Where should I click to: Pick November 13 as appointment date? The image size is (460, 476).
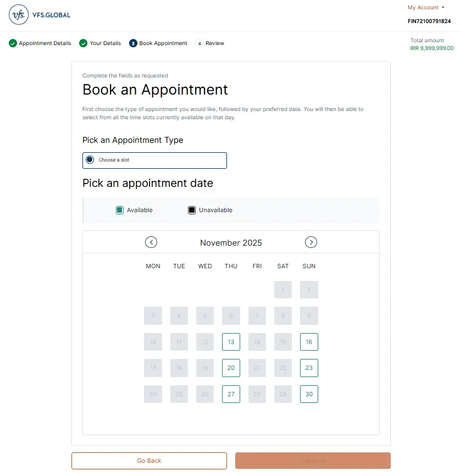(x=231, y=342)
